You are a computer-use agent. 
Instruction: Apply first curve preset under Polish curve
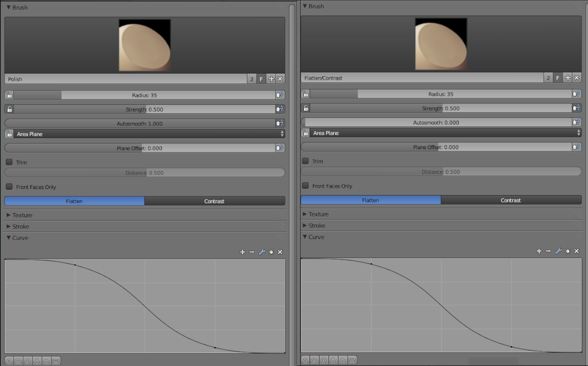(9, 361)
